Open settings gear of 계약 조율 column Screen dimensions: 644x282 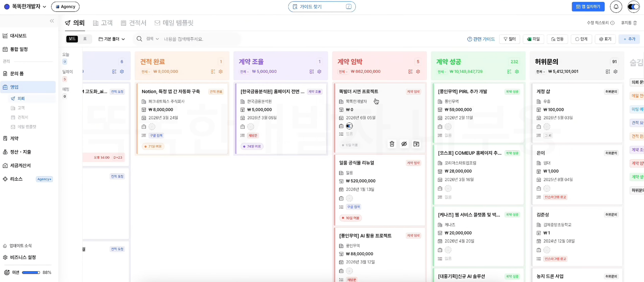319,72
